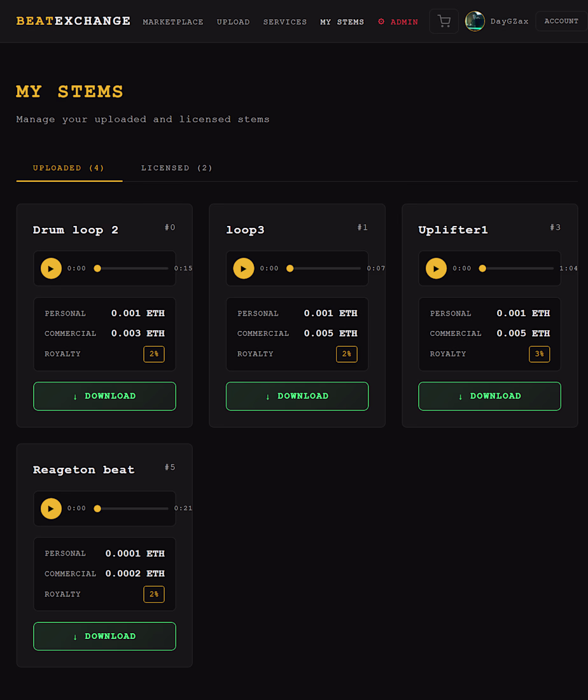Download the Uplifter1 stem
Viewport: 588px width, 700px height.
(x=489, y=396)
